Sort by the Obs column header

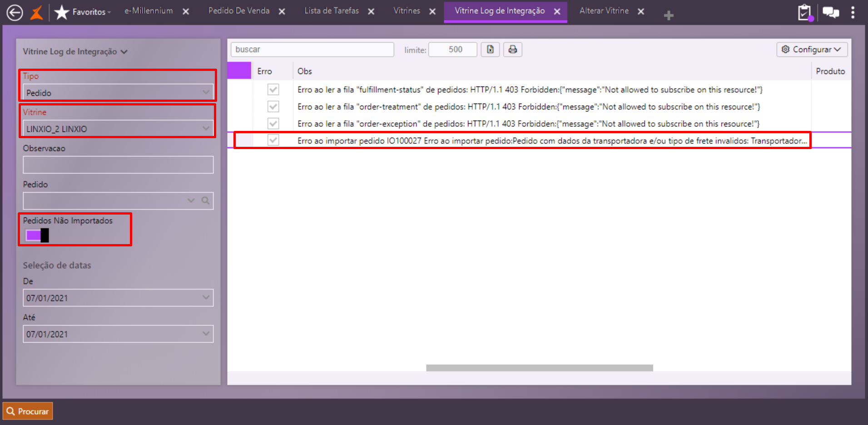[x=305, y=71]
